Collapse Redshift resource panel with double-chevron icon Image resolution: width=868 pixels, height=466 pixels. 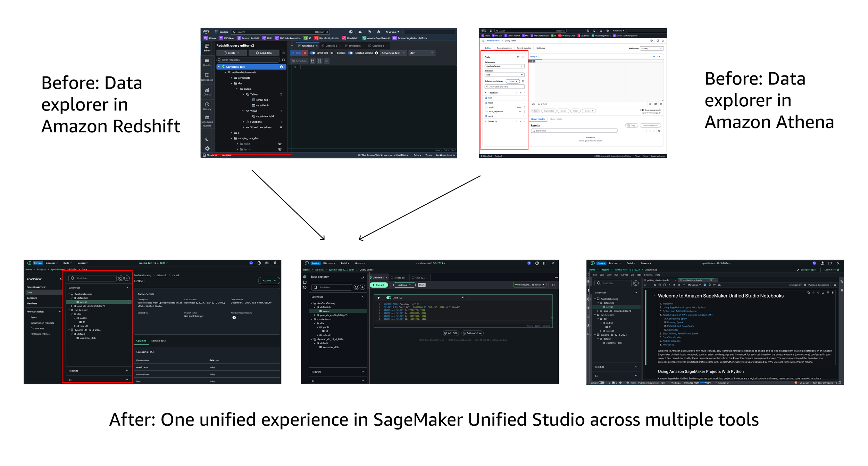click(284, 53)
